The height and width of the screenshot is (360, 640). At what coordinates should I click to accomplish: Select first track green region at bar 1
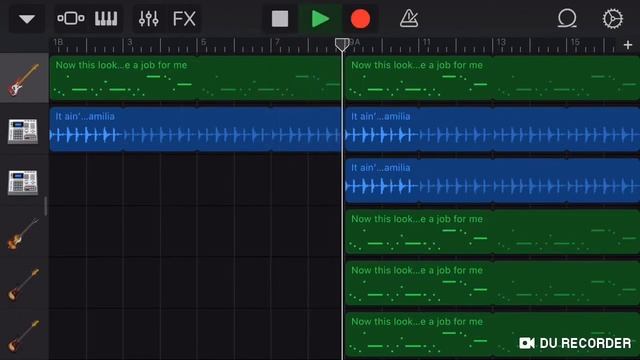(195, 78)
